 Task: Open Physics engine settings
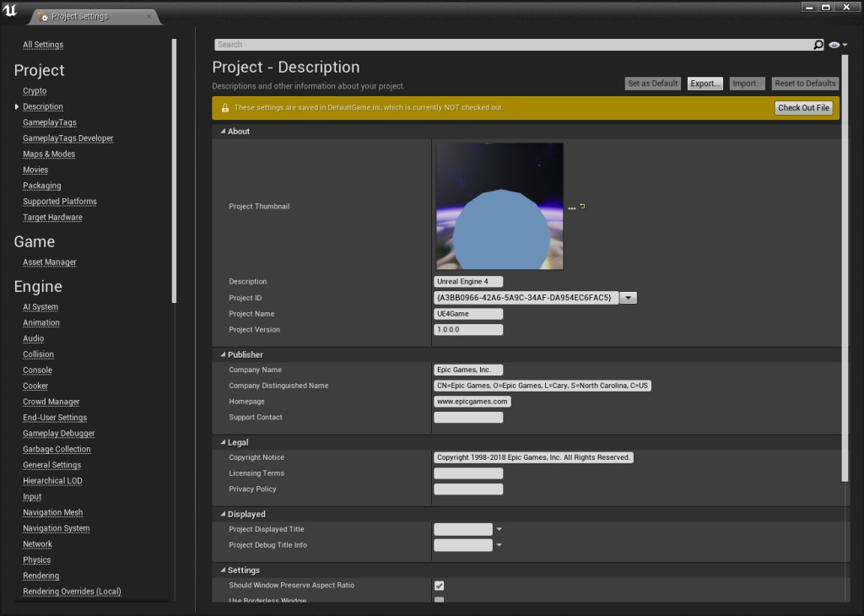37,559
